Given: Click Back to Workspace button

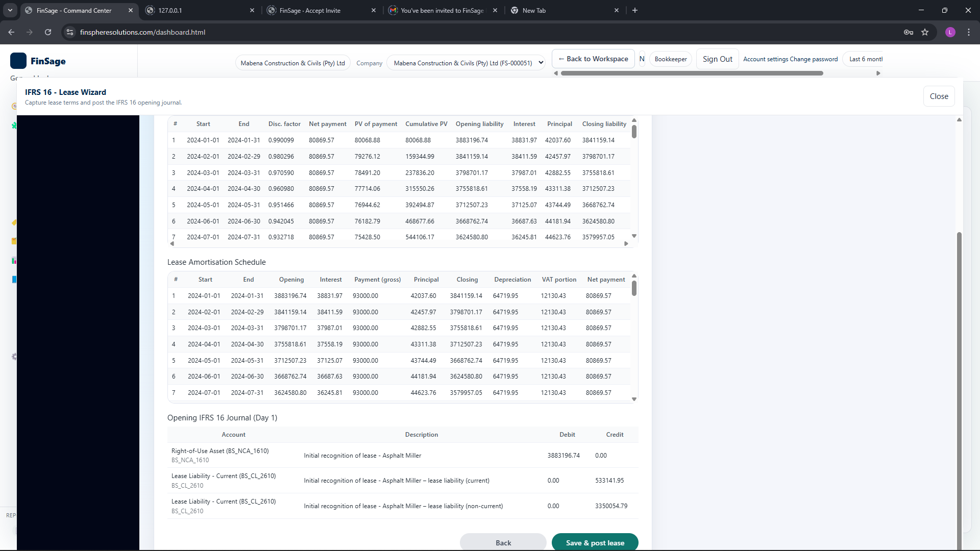Looking at the screenshot, I should (x=593, y=59).
